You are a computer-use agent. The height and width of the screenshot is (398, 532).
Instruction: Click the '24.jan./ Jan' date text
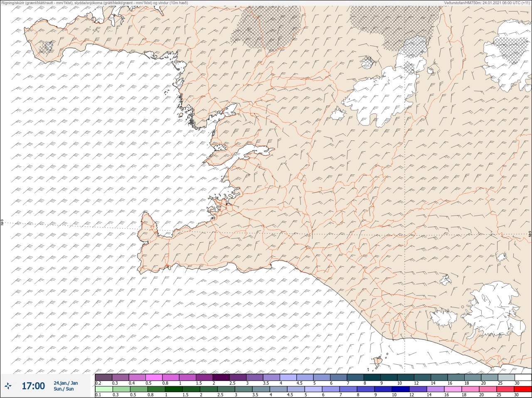coord(66,383)
